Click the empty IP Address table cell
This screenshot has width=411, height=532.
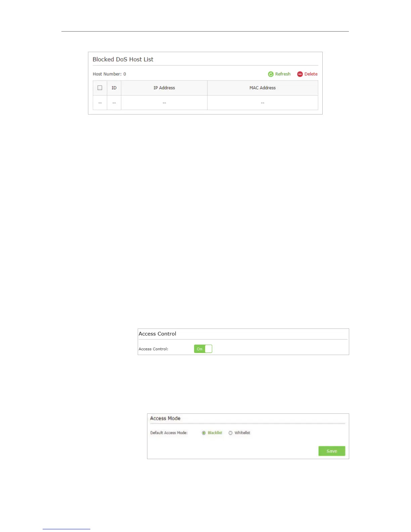(164, 103)
